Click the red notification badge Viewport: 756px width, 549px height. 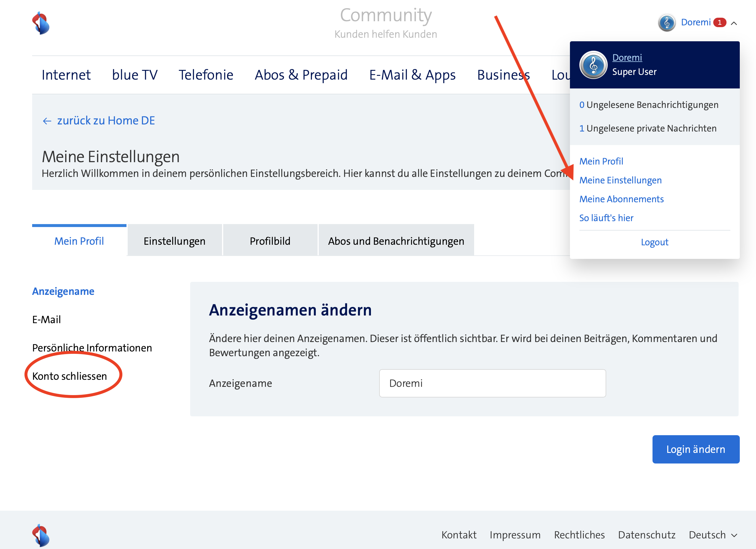[x=719, y=22]
